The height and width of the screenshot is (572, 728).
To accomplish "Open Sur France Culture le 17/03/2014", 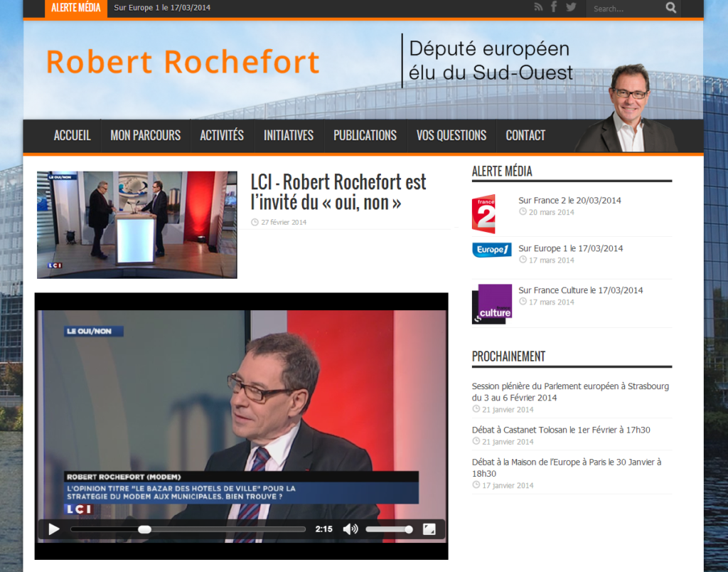I will pyautogui.click(x=581, y=290).
